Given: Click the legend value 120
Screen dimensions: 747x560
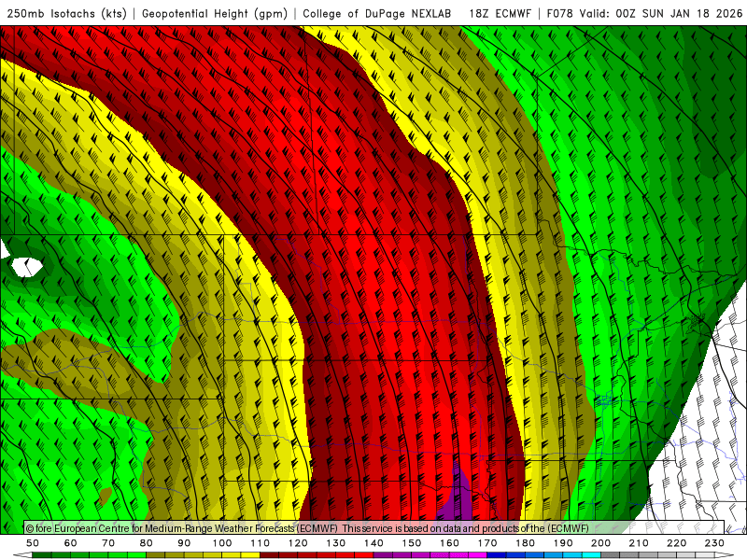Looking at the screenshot, I should point(298,543).
